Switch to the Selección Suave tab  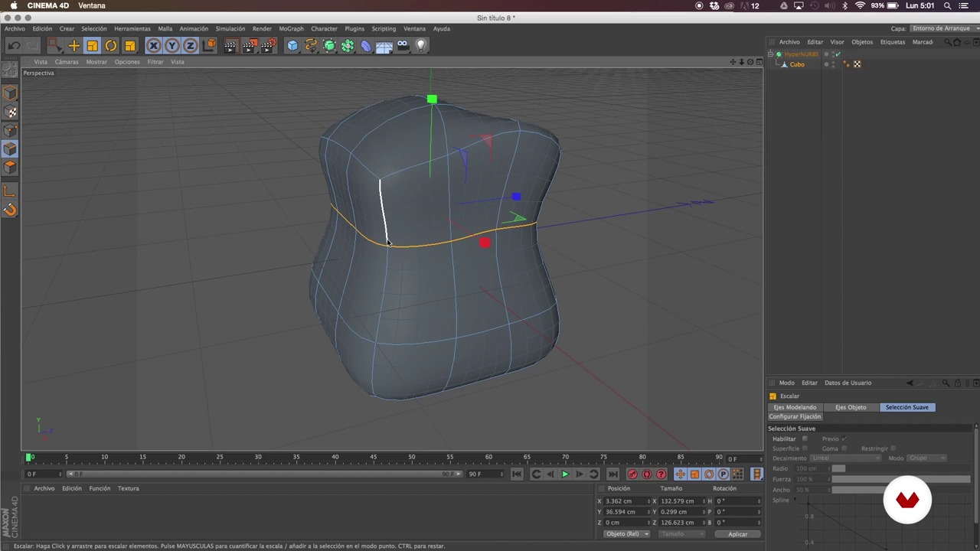click(907, 407)
